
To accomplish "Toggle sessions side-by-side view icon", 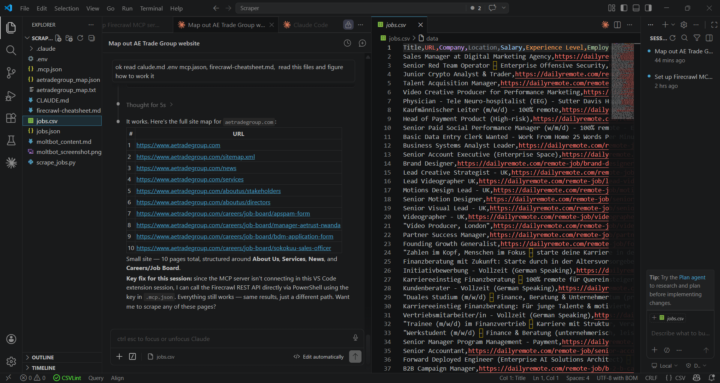I will pyautogui.click(x=708, y=38).
